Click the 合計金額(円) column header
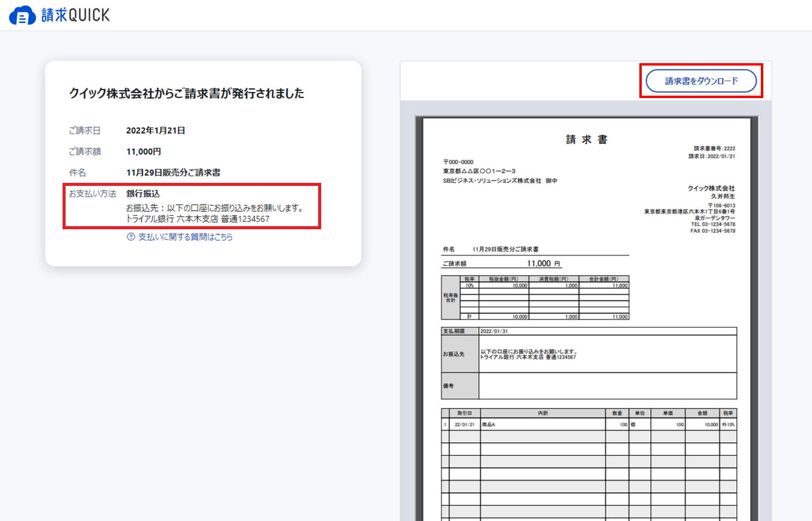This screenshot has height=521, width=812. 604,279
